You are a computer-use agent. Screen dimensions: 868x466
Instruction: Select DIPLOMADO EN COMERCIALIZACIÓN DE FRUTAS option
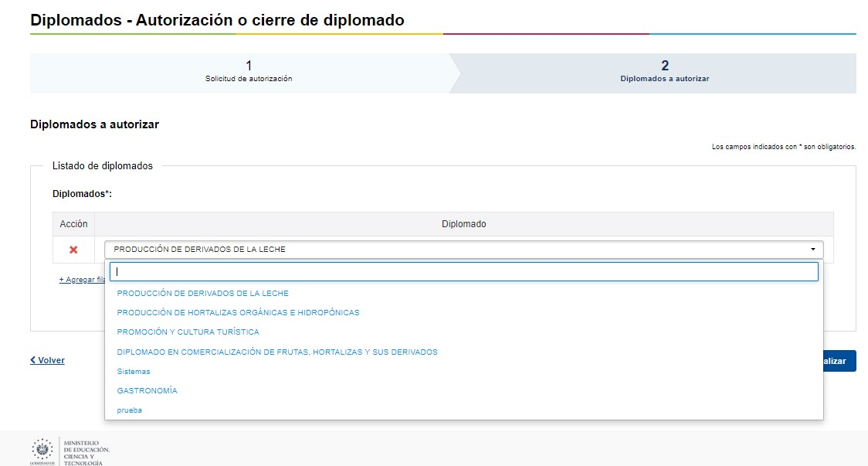(276, 352)
